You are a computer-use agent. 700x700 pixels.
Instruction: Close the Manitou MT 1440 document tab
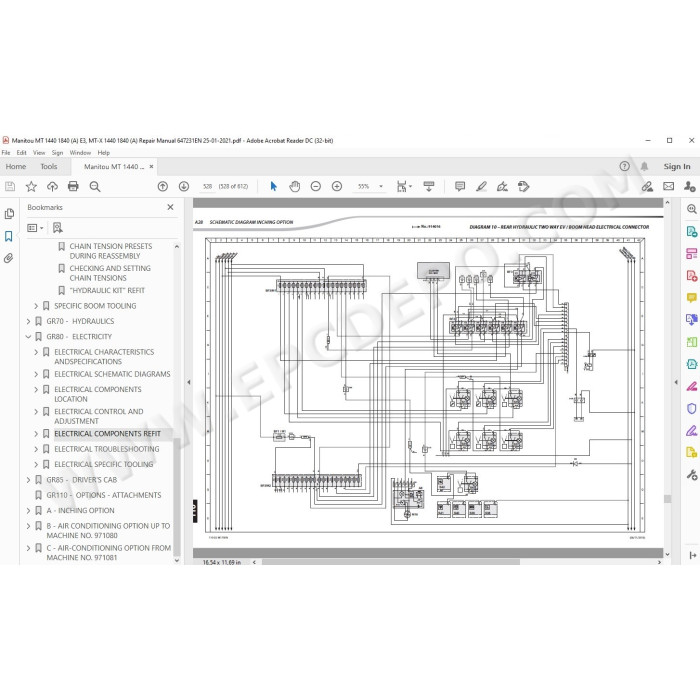point(151,167)
